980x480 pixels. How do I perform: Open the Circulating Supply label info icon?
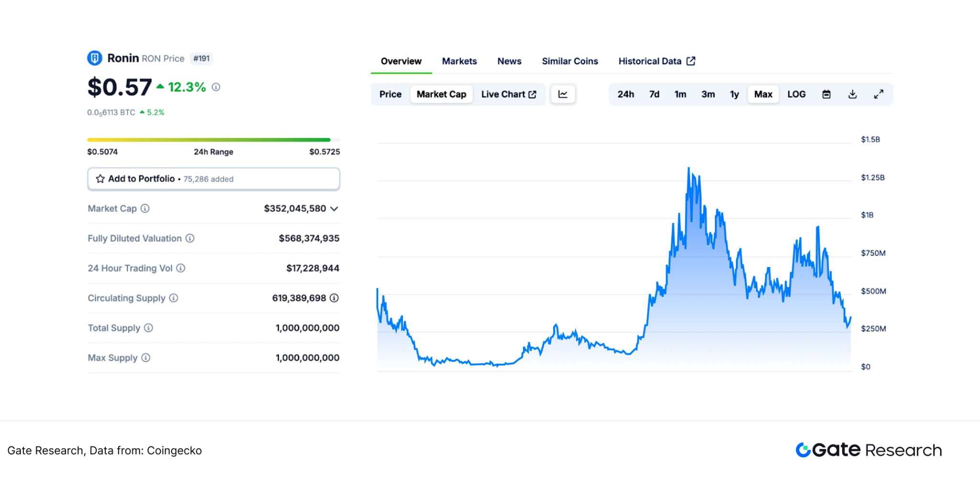pos(174,298)
